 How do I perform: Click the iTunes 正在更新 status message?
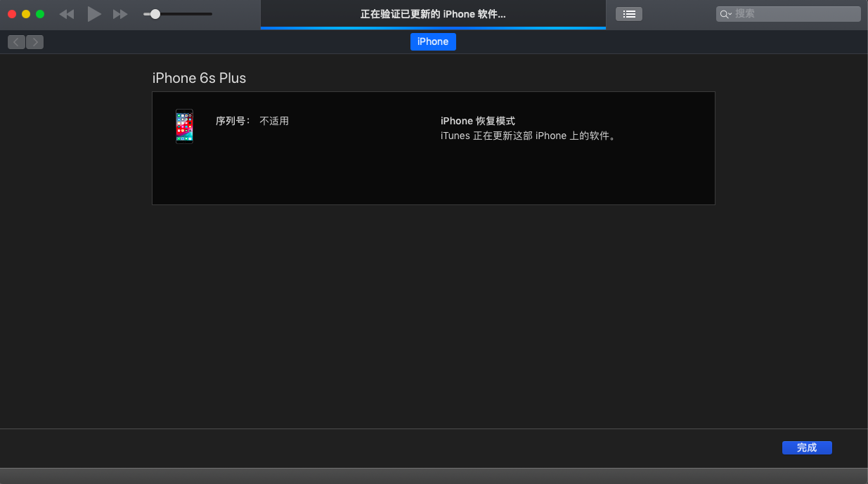tap(529, 136)
